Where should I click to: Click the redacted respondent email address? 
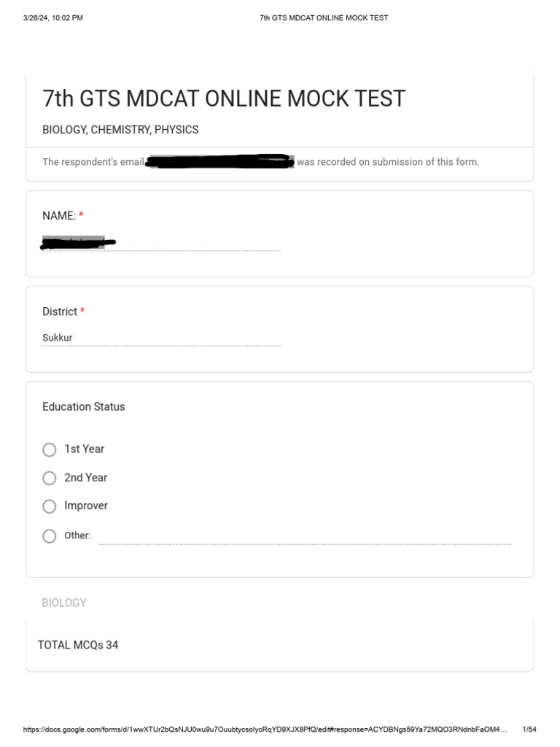coord(219,162)
